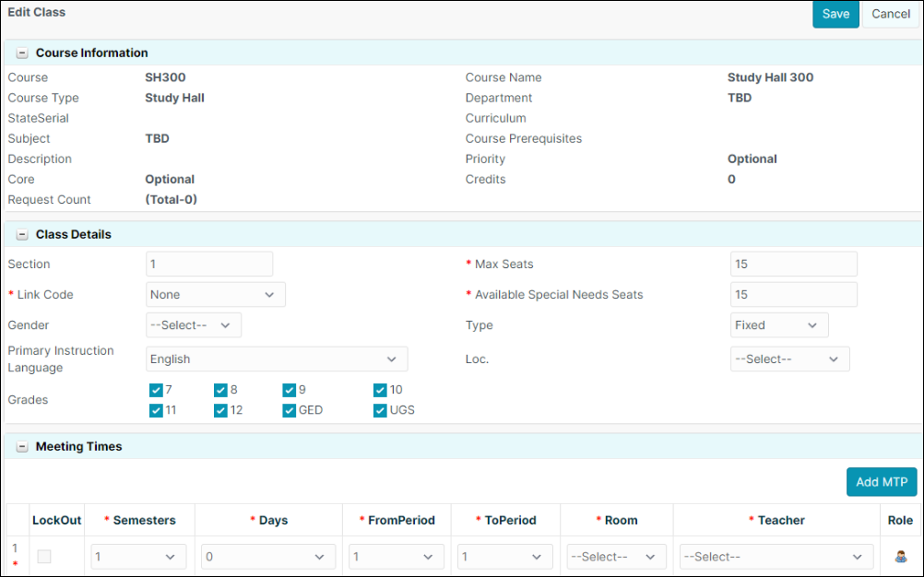Open the Teacher select dropdown
Image resolution: width=924 pixels, height=577 pixels.
[776, 557]
